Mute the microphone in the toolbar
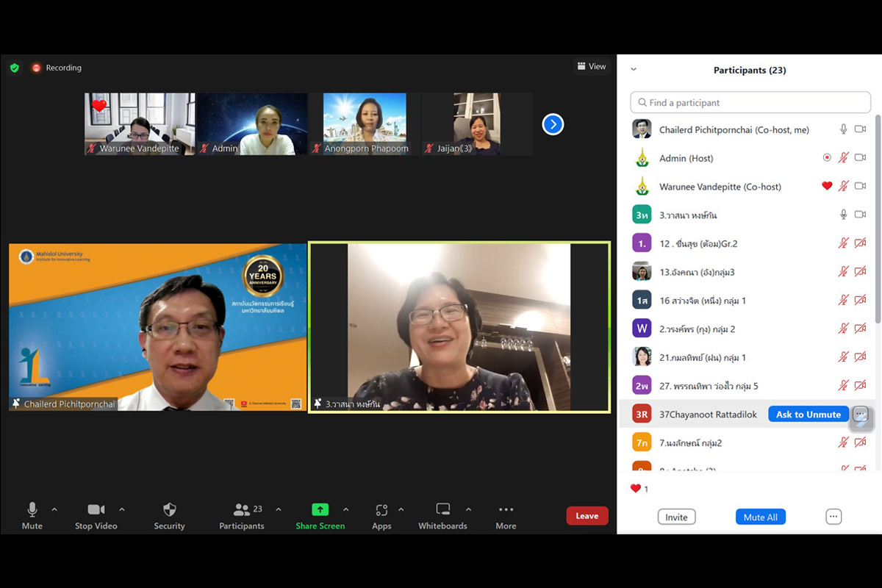The height and width of the screenshot is (588, 882). tap(32, 510)
